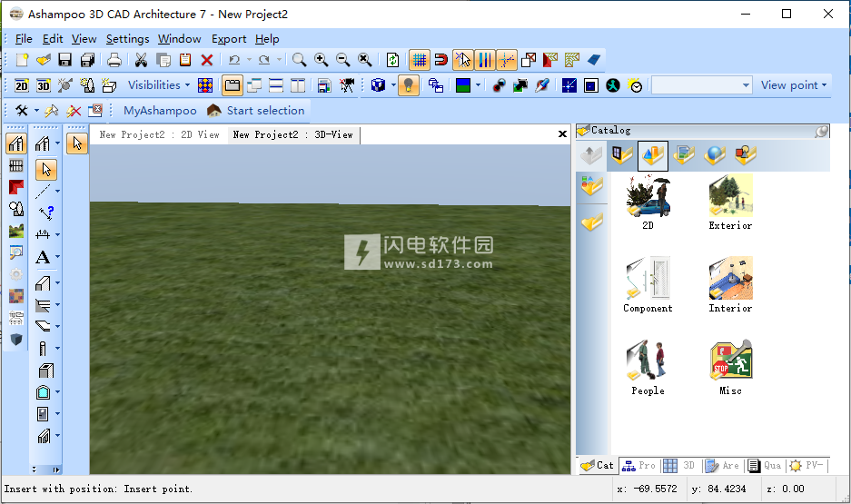The image size is (851, 504).
Task: Click the Paste clipboard icon
Action: (185, 60)
